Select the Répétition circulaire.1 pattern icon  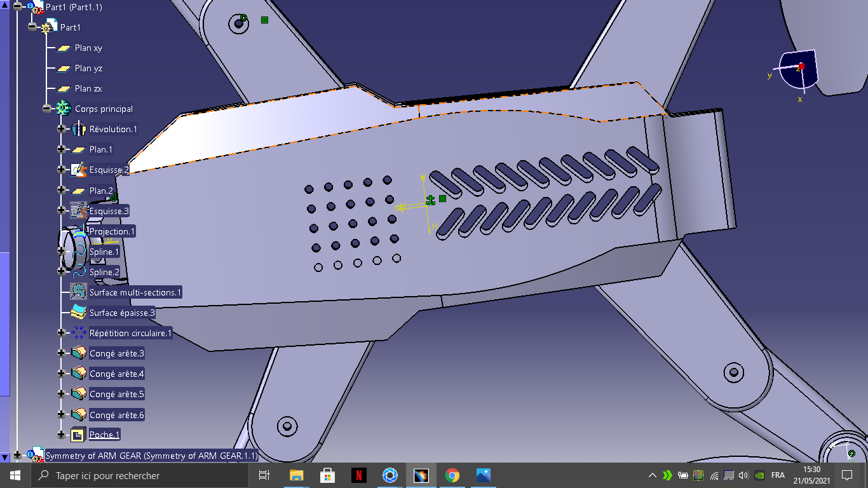[79, 332]
